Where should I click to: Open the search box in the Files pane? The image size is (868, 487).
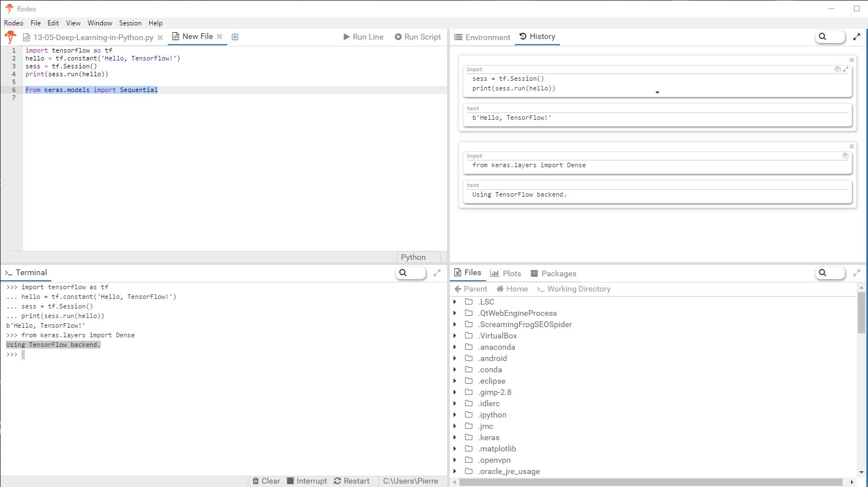(x=830, y=273)
